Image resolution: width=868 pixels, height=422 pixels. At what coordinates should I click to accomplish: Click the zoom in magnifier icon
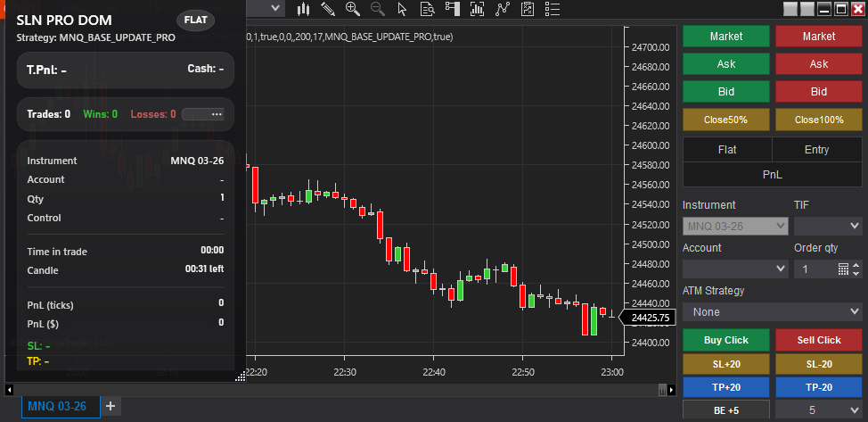(353, 9)
